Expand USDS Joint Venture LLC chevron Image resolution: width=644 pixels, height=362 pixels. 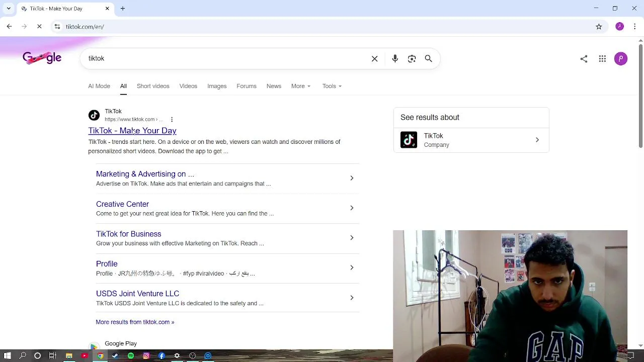(352, 298)
